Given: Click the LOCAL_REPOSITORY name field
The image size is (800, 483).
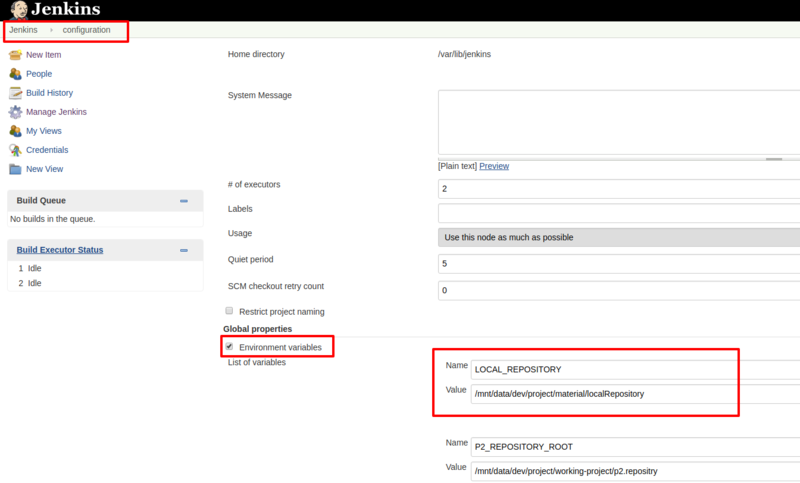Looking at the screenshot, I should pyautogui.click(x=635, y=369).
